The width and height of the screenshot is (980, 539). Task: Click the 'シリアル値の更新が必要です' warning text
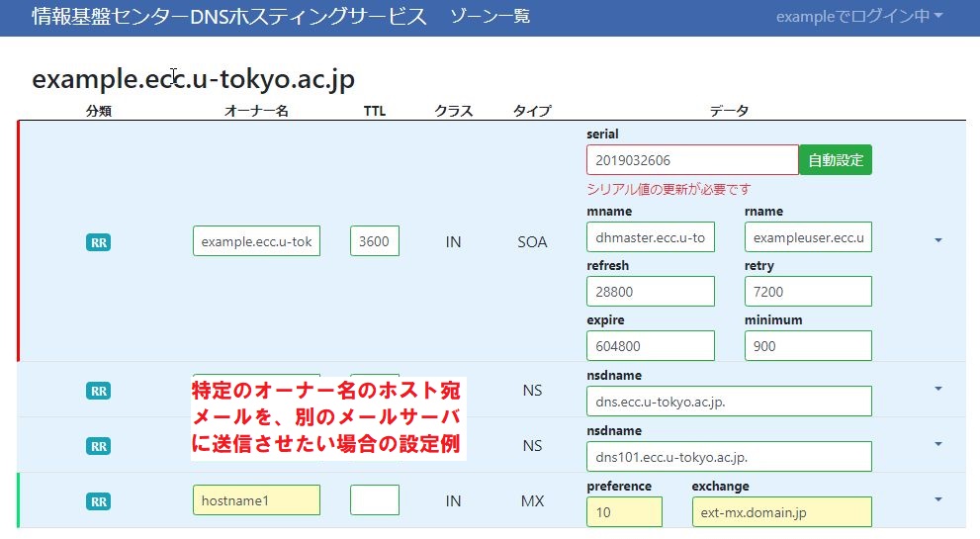tap(668, 189)
